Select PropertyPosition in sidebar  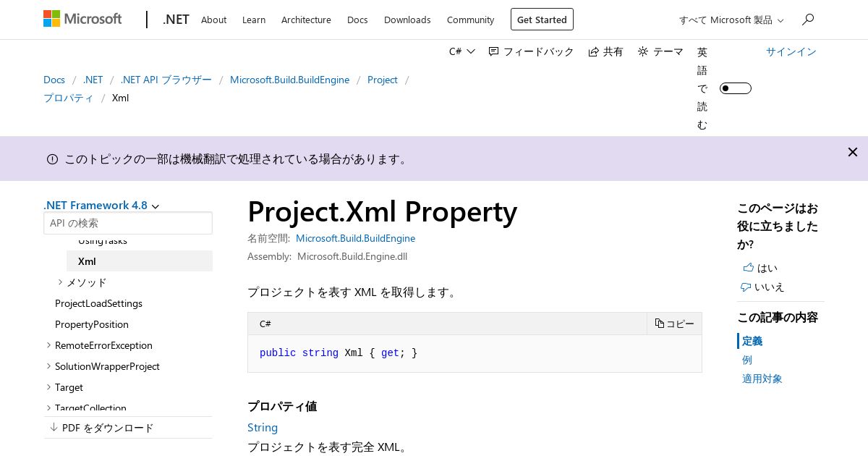click(x=92, y=324)
